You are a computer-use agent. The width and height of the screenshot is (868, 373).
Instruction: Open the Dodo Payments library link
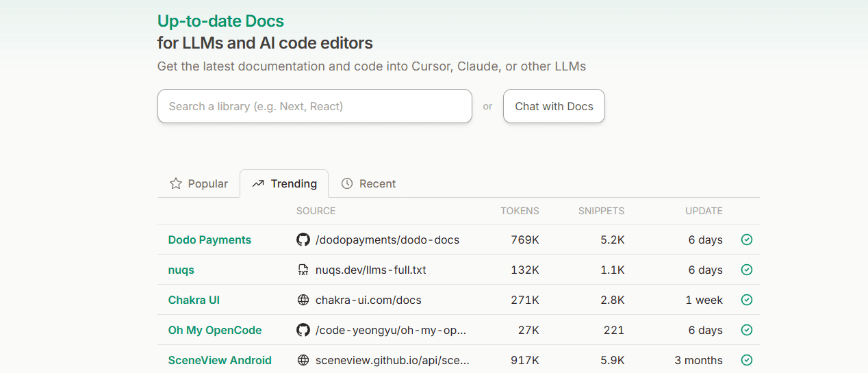coord(209,240)
